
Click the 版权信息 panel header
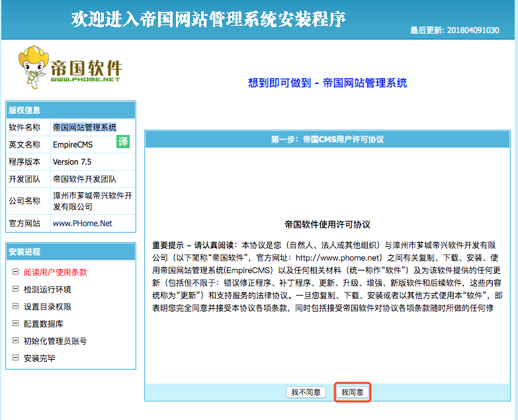coord(70,110)
